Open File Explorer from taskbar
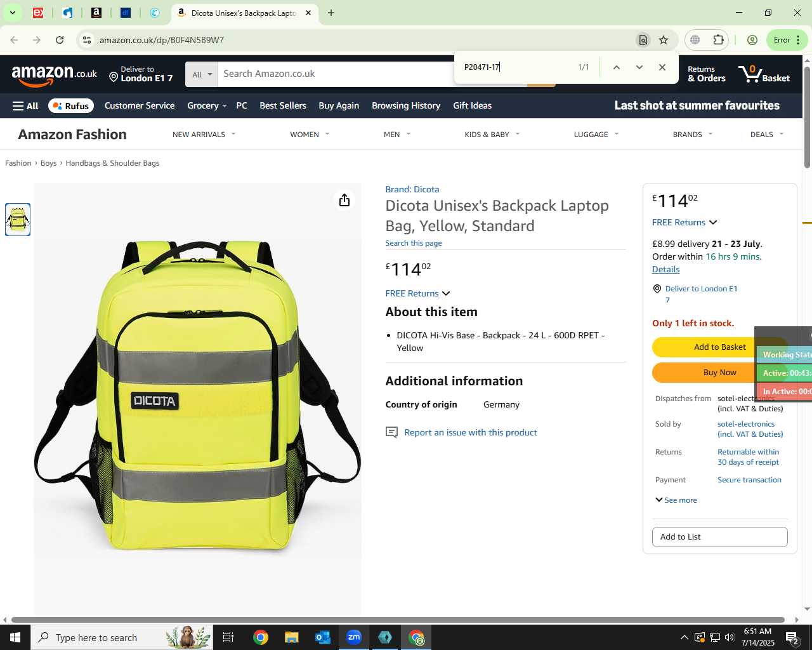Viewport: 812px width, 650px height. coord(291,637)
